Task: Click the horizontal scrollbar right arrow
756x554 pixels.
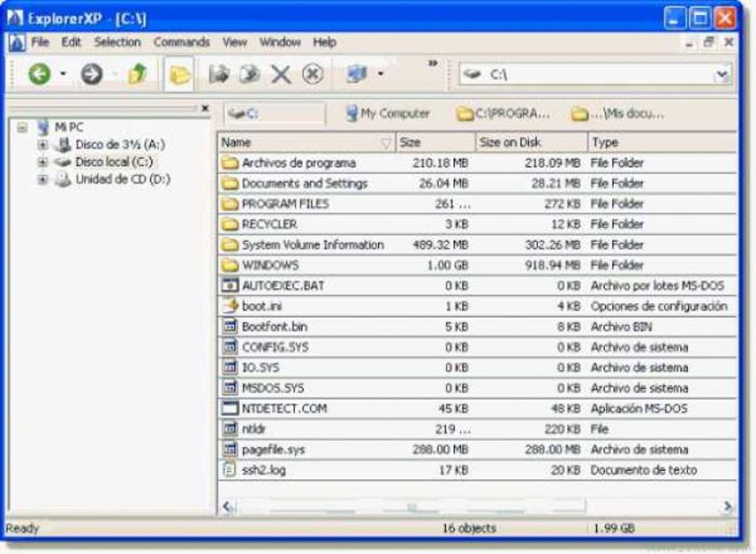Action: (x=727, y=507)
